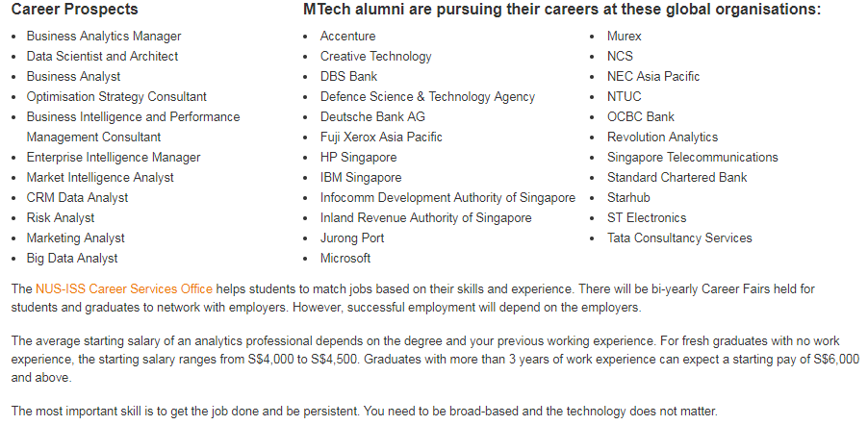Select the Fuji Xerox Asia Pacific entry
This screenshot has width=868, height=425.
click(381, 137)
